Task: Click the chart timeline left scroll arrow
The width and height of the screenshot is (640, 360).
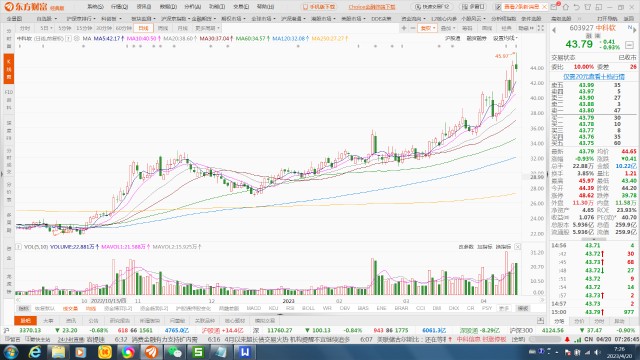Action: (18, 300)
